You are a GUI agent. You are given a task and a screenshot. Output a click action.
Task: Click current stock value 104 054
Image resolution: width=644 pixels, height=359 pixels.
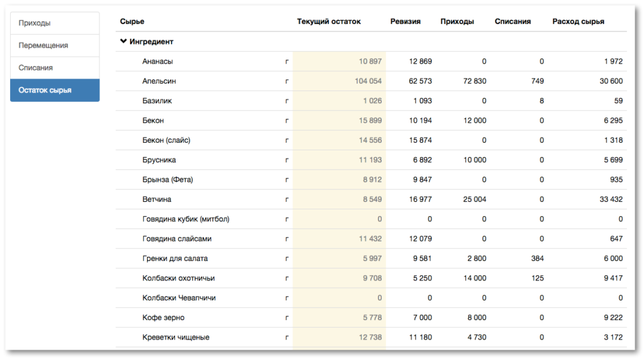[368, 81]
